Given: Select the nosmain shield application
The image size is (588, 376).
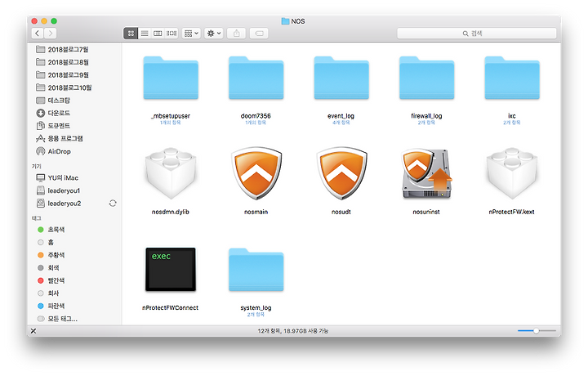Looking at the screenshot, I should pyautogui.click(x=256, y=173).
